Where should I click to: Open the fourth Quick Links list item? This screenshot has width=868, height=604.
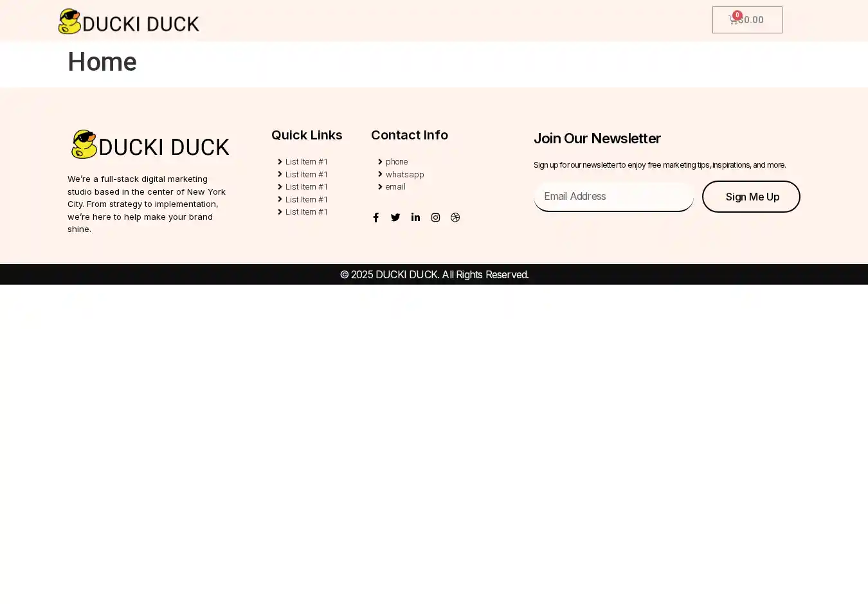(306, 200)
